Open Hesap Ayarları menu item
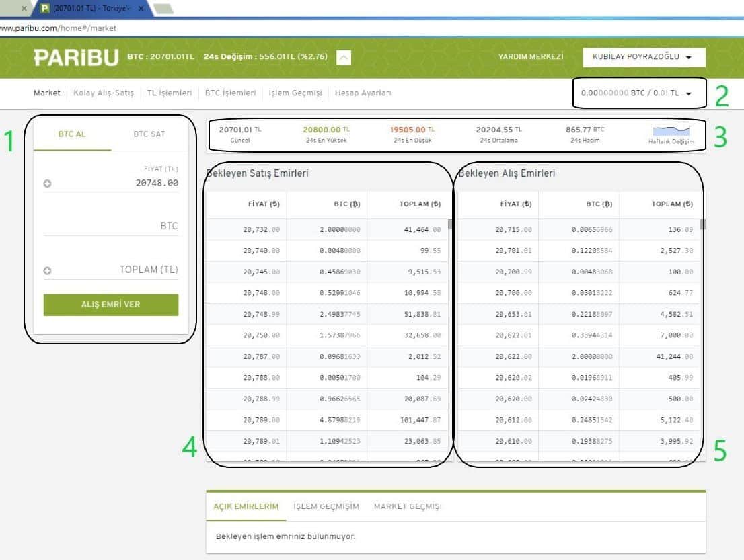744x560 pixels. [x=363, y=93]
